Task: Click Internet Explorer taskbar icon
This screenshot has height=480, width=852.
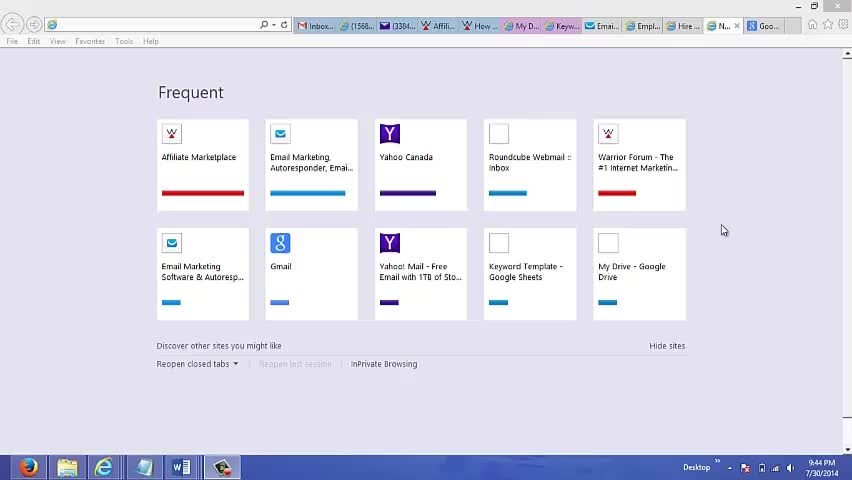Action: [103, 467]
